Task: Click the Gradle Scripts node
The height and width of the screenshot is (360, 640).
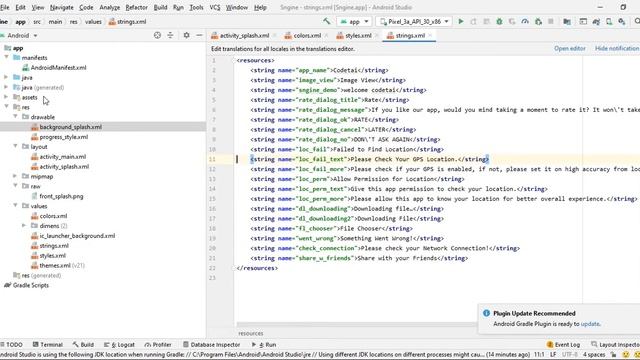Action: 31,285
